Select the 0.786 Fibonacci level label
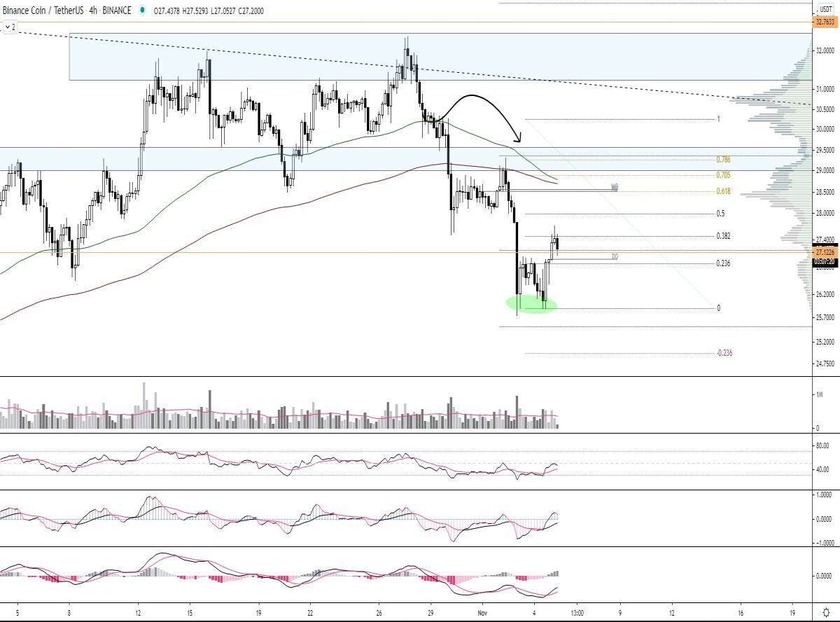Viewport: 840px width, 622px height. point(723,160)
